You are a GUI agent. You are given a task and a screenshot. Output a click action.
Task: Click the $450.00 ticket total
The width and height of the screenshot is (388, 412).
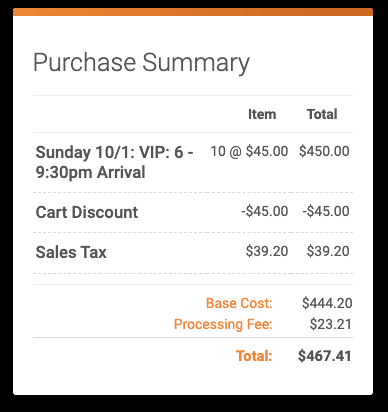click(x=324, y=151)
